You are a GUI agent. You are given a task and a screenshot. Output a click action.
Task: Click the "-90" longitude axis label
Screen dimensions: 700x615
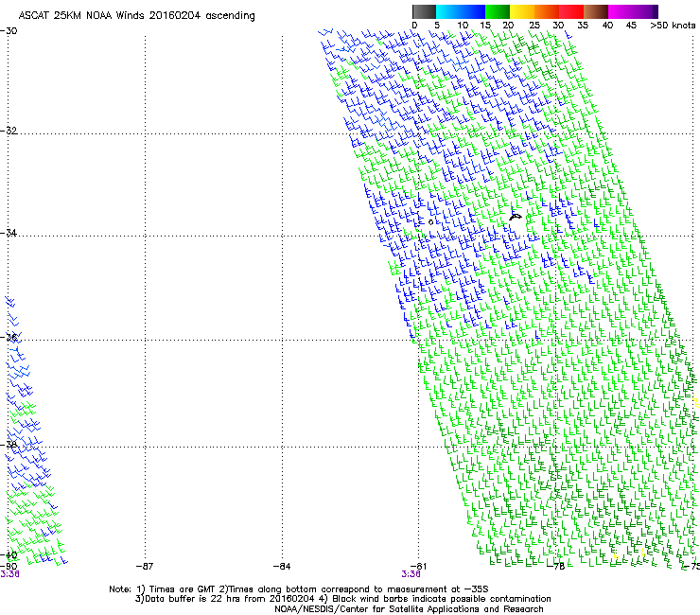9,567
